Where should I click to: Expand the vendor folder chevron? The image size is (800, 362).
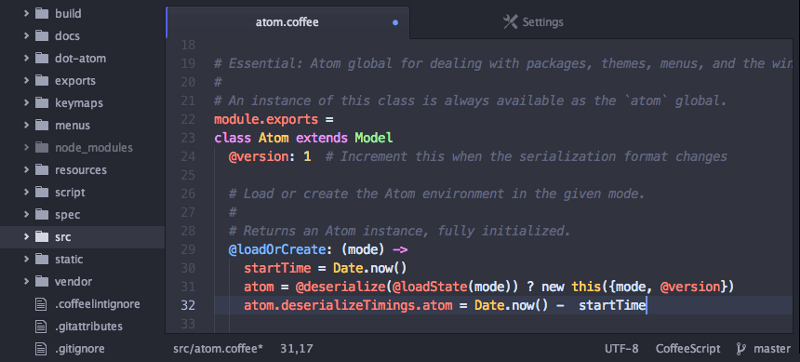click(26, 281)
